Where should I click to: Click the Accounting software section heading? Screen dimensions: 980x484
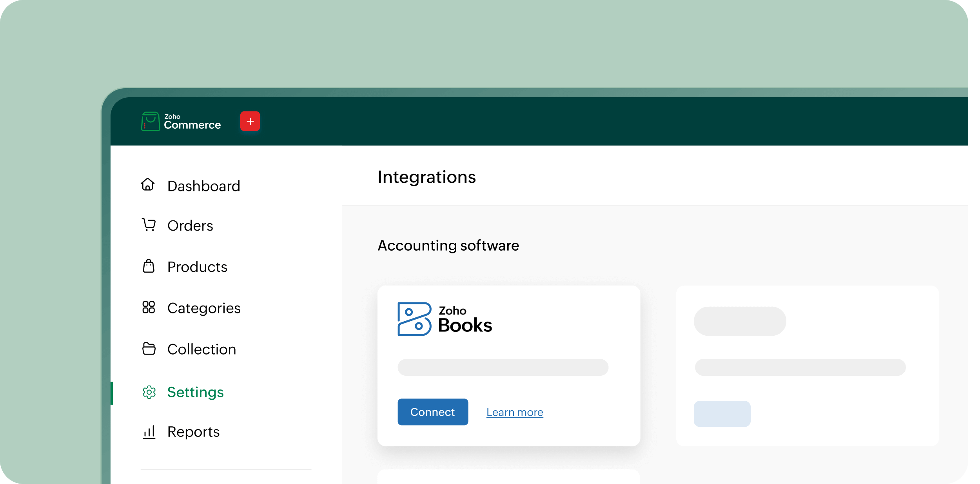click(448, 246)
